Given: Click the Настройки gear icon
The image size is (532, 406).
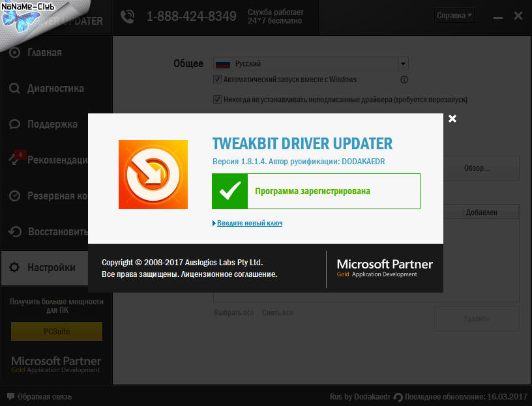Looking at the screenshot, I should coord(15,267).
